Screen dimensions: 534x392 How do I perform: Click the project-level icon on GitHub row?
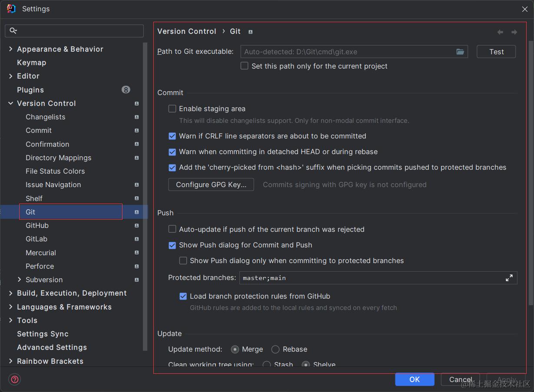point(136,225)
